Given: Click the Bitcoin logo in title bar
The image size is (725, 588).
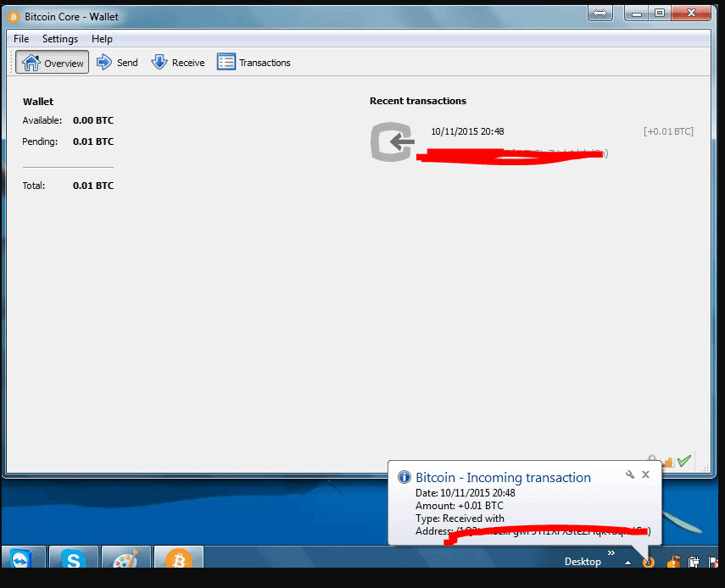Looking at the screenshot, I should (14, 17).
